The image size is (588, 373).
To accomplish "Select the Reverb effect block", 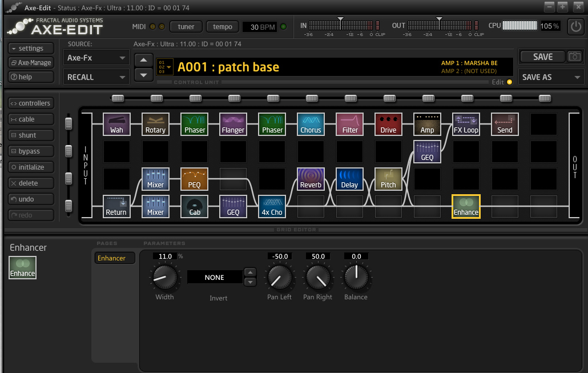I will click(311, 178).
